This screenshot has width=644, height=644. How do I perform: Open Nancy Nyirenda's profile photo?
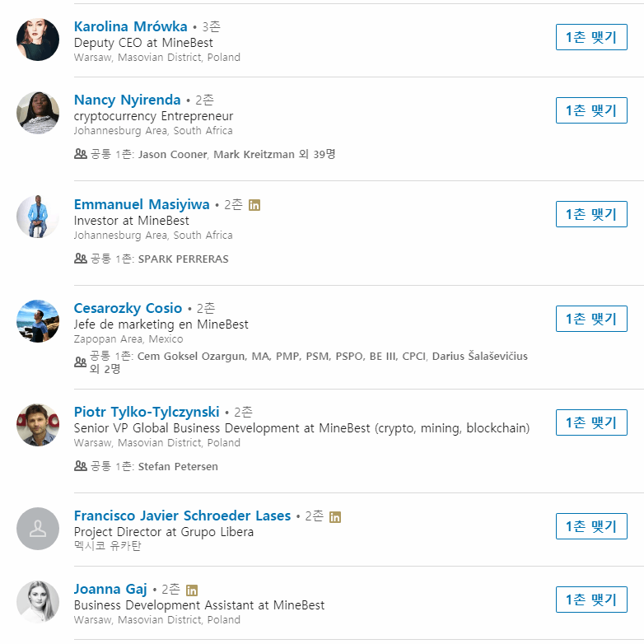coord(38,113)
